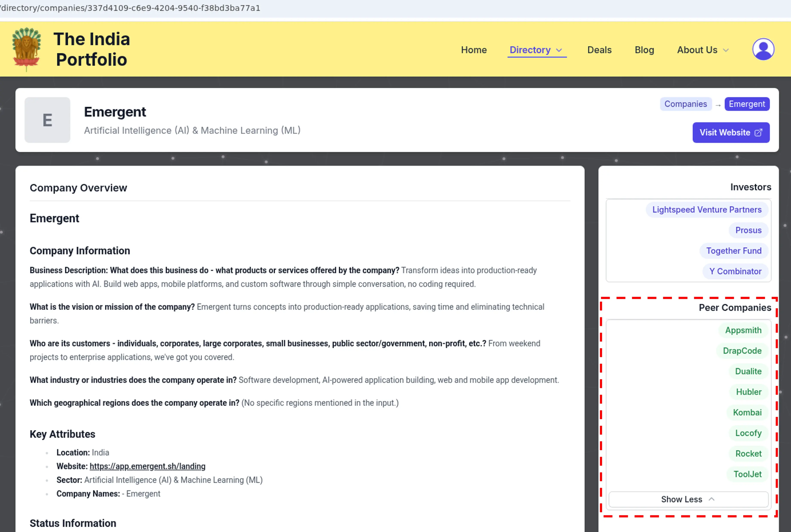The width and height of the screenshot is (791, 532).
Task: Click the Visit Website button
Action: coord(731,132)
